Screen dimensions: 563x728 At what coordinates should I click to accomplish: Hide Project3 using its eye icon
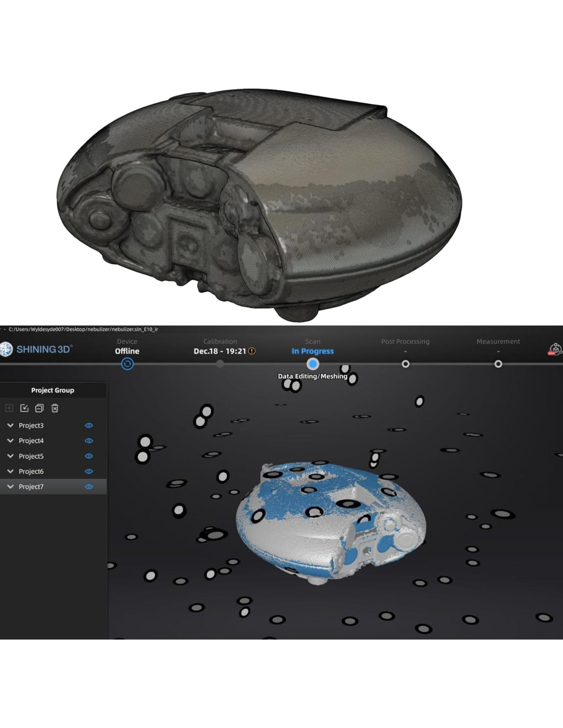[89, 425]
